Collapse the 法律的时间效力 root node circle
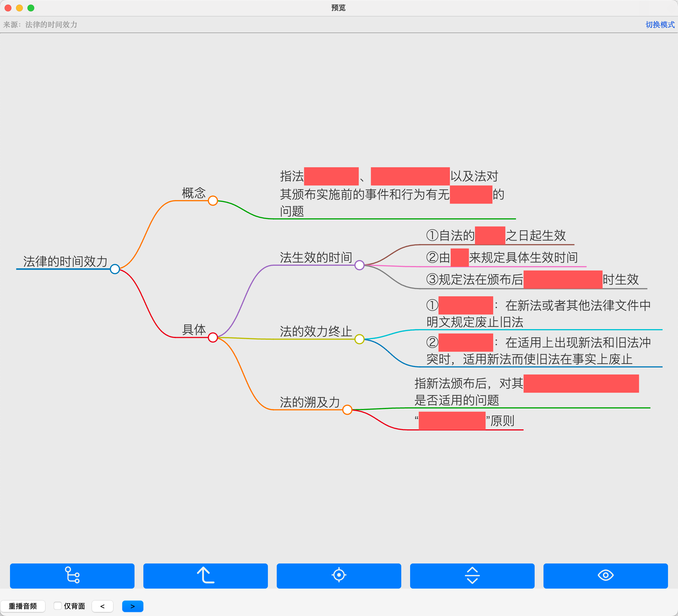Viewport: 678px width, 616px height. [115, 269]
